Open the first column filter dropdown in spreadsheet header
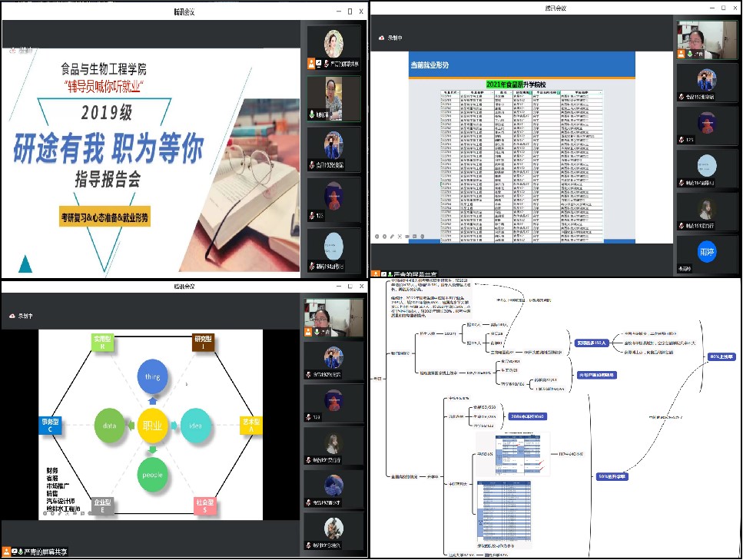743x560 pixels. (x=459, y=92)
